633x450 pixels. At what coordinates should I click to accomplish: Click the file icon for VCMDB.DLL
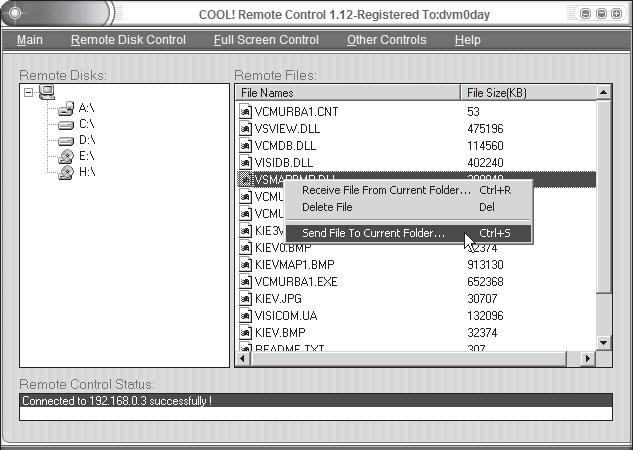point(245,145)
